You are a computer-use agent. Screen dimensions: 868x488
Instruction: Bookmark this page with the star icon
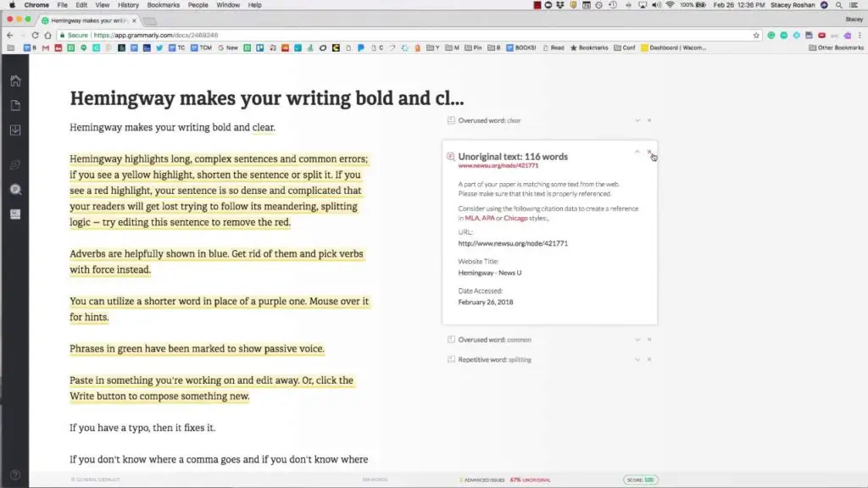[x=756, y=35]
